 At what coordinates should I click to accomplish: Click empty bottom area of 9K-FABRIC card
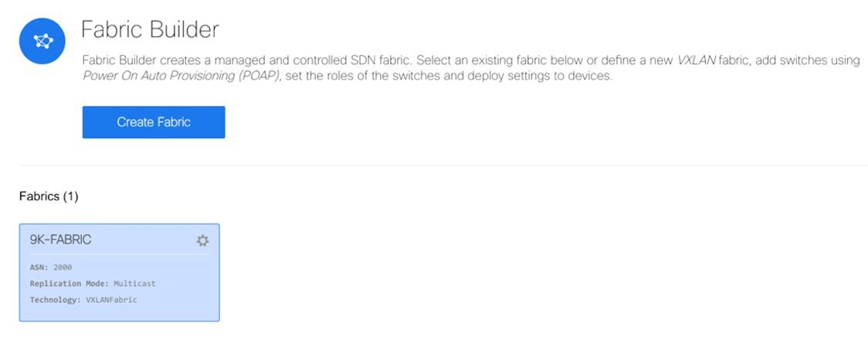pyautogui.click(x=120, y=313)
